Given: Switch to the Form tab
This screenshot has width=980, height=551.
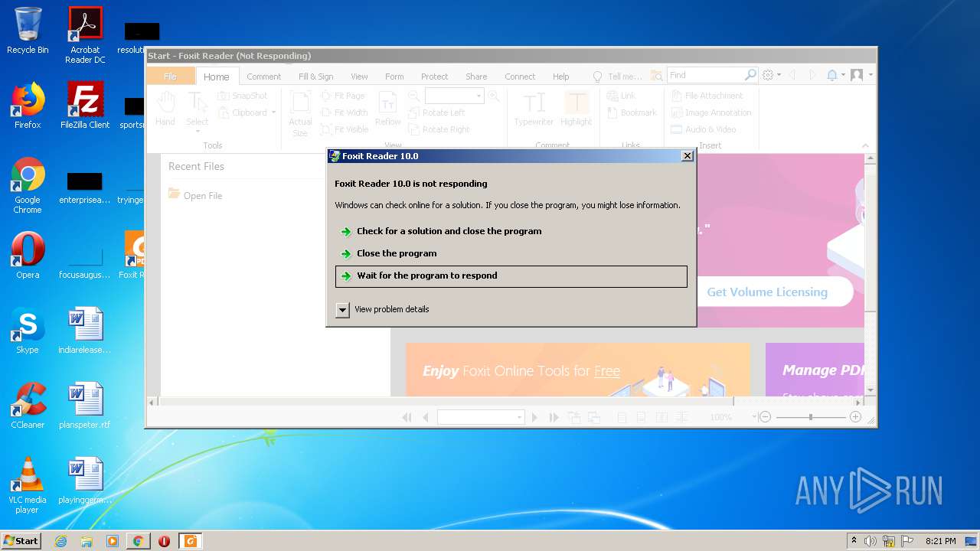Looking at the screenshot, I should (394, 77).
